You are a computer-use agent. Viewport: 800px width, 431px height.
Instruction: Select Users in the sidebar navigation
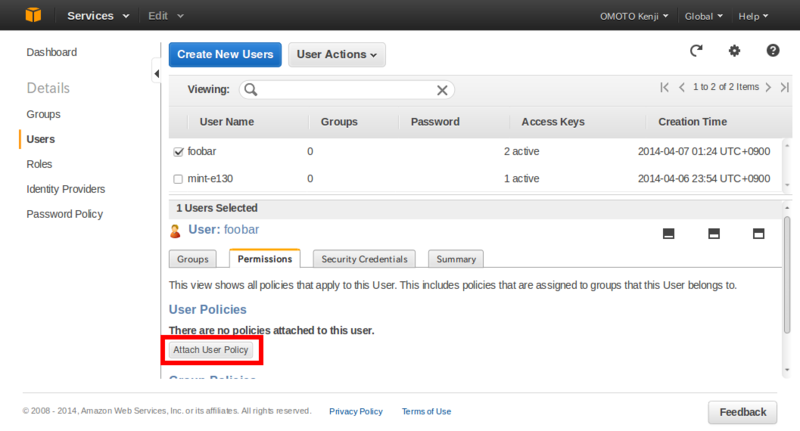40,139
